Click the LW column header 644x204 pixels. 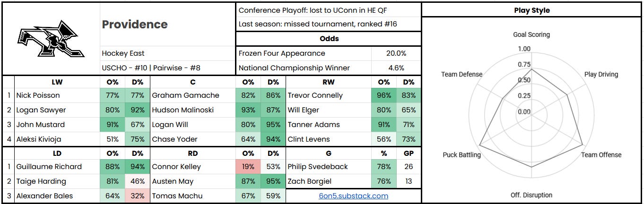coord(57,82)
